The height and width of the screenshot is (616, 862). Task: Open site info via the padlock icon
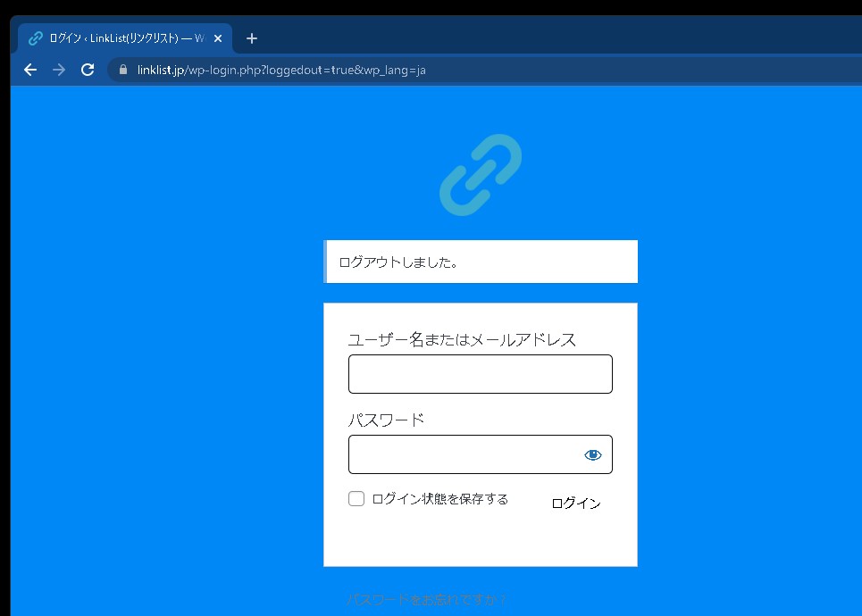click(x=123, y=70)
